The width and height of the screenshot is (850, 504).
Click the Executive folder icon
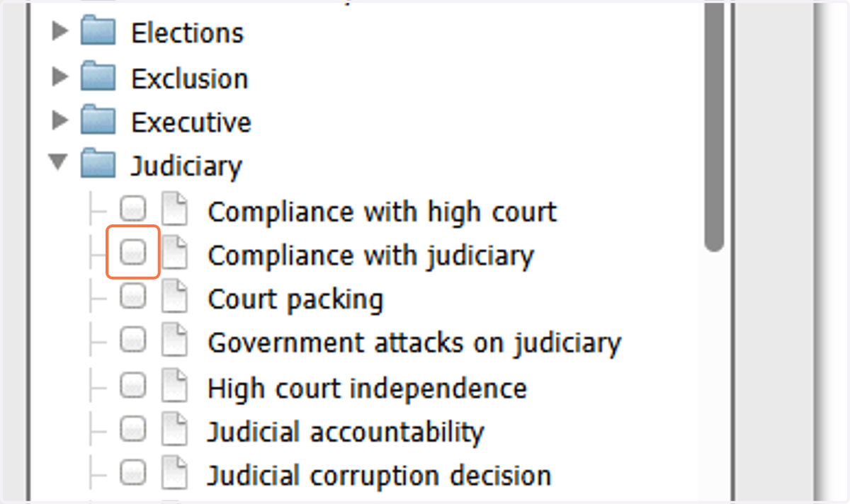click(x=98, y=122)
